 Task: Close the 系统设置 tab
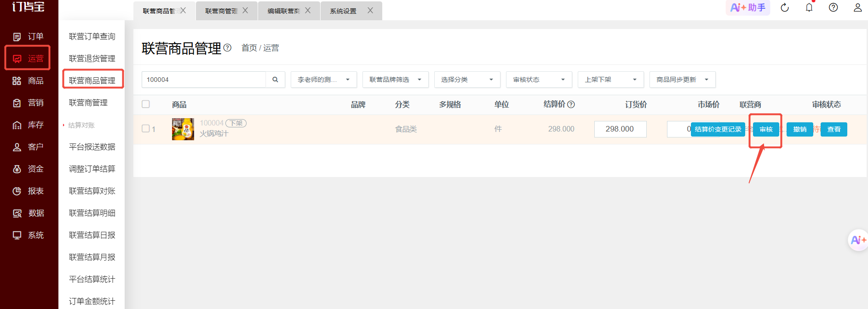click(x=370, y=11)
